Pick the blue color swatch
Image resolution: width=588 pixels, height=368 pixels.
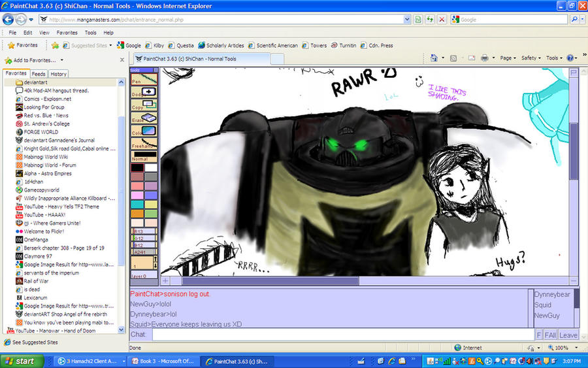[x=151, y=195]
